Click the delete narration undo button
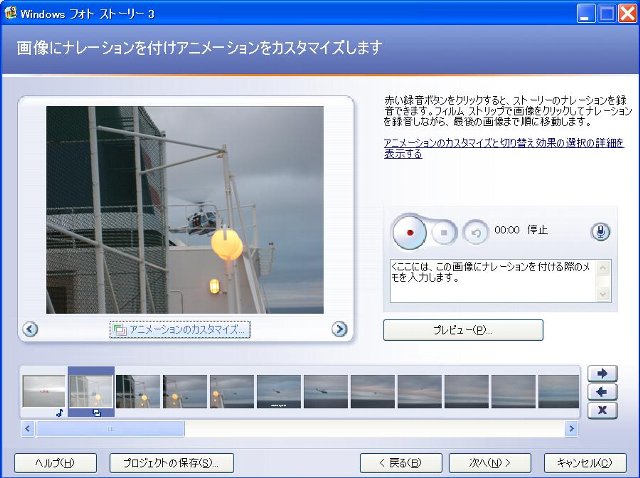This screenshot has height=478, width=640. (476, 231)
